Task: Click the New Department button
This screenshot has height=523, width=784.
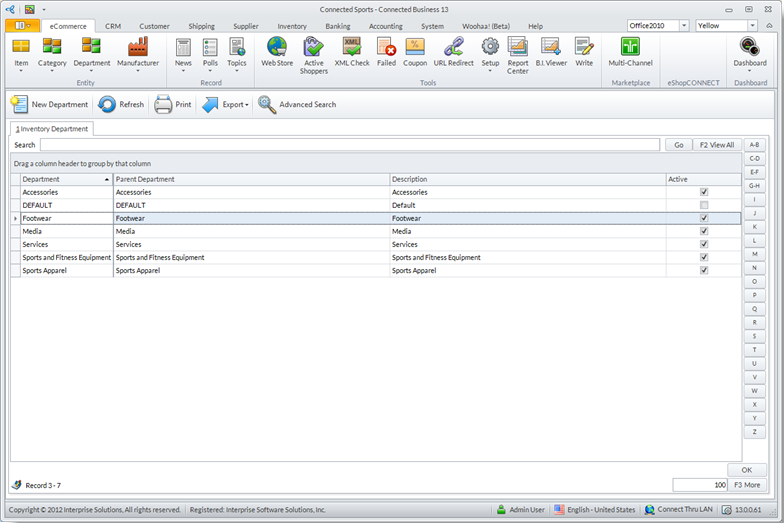Action: click(x=48, y=104)
